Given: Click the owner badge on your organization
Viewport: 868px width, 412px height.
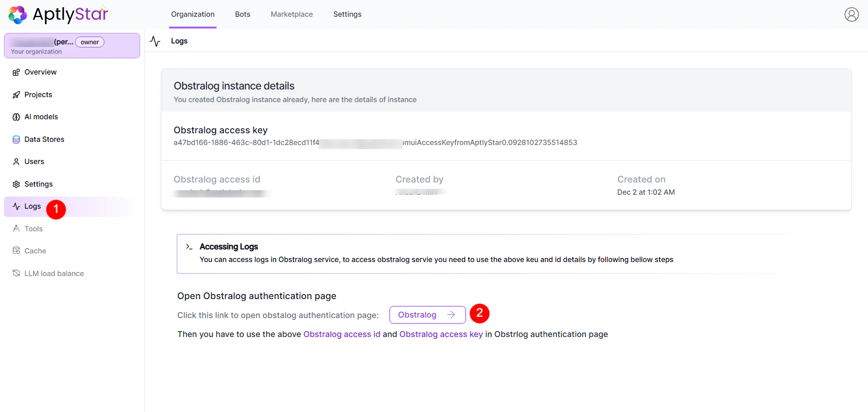Looking at the screenshot, I should point(90,42).
